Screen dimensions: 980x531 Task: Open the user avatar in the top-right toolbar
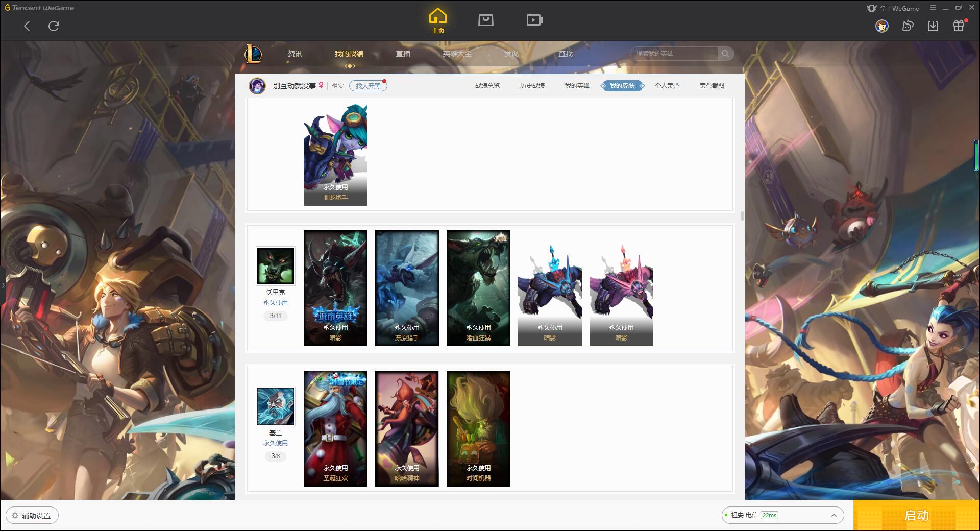(x=881, y=26)
